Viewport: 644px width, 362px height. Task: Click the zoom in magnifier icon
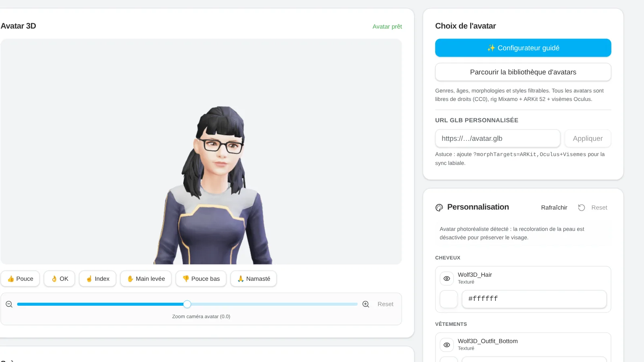(x=366, y=304)
